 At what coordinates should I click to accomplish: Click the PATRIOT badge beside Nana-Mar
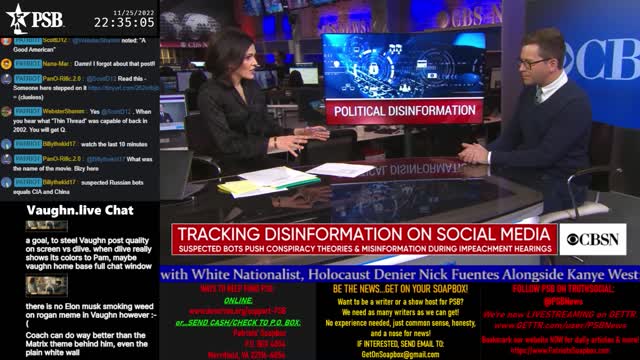coord(28,64)
